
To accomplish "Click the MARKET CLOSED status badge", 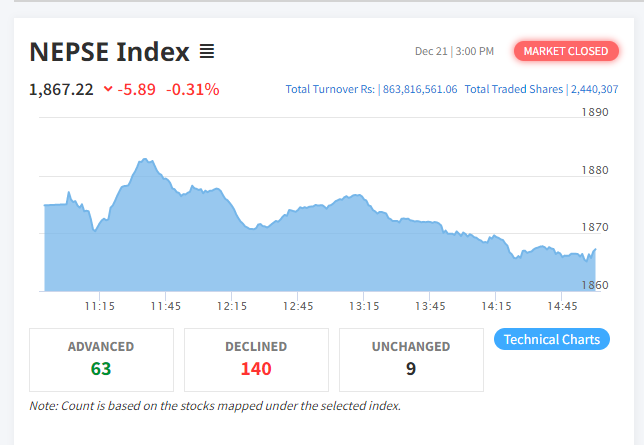I will click(565, 51).
